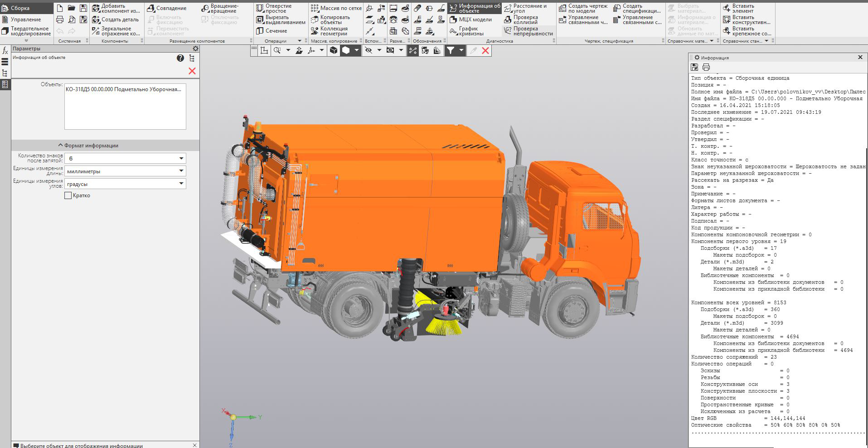Switch to the 'Управление' toolbar set
868x448 pixels.
coord(25,19)
